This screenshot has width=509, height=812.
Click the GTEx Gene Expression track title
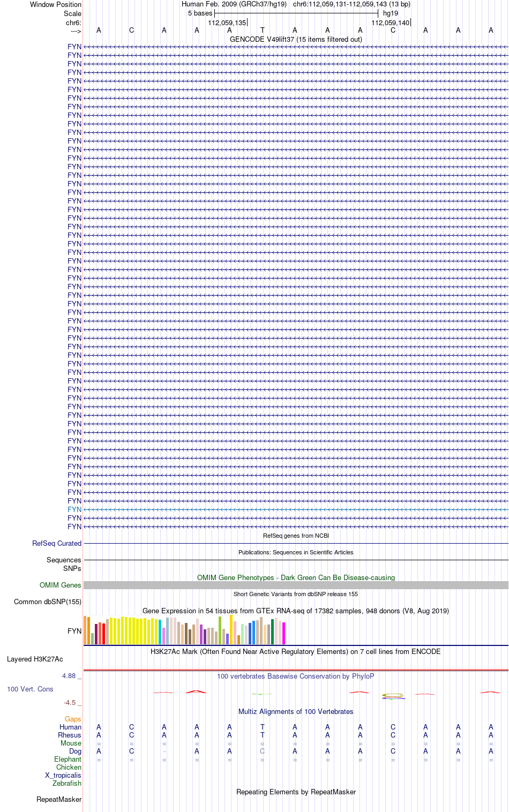[296, 611]
